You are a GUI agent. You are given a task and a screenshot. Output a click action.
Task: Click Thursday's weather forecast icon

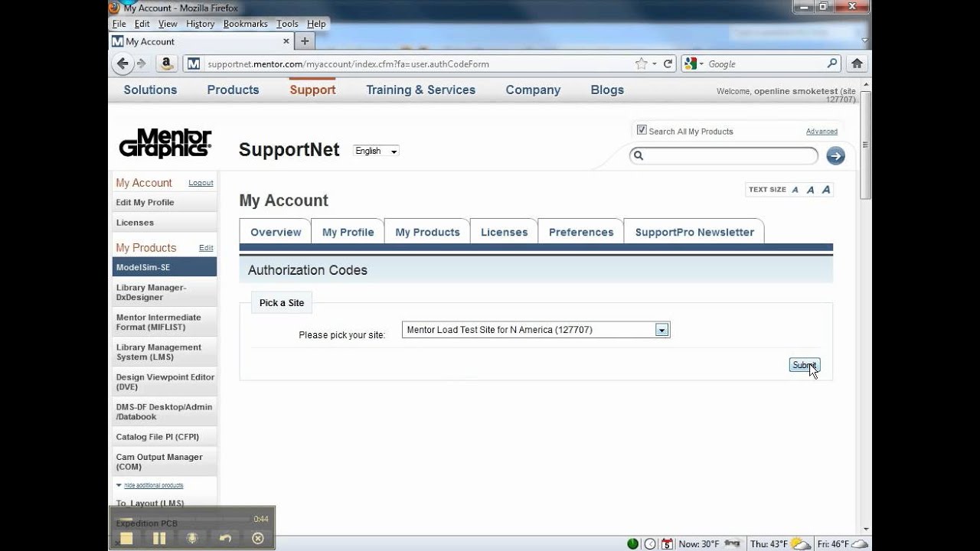point(800,543)
